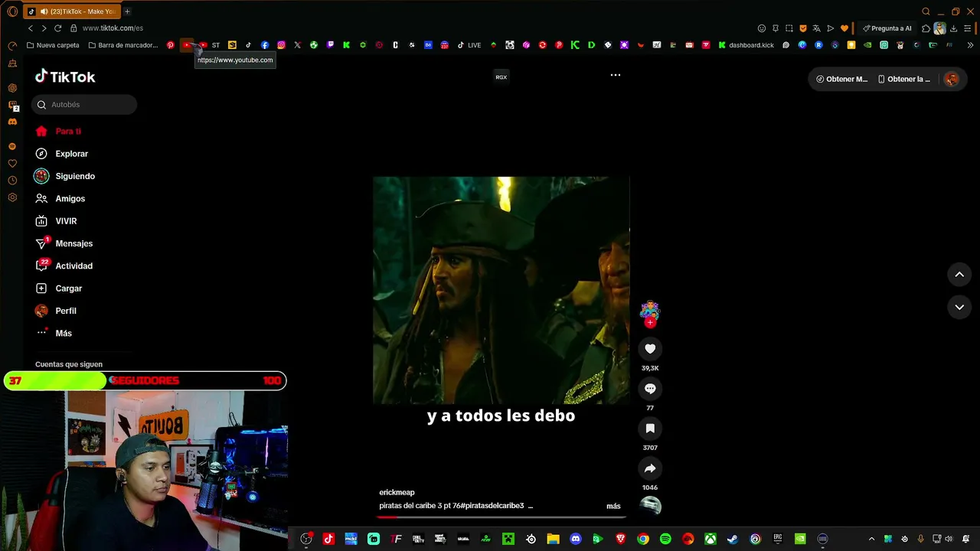This screenshot has height=551, width=980.
Task: Open Instagram bookmark icon
Action: tap(281, 45)
